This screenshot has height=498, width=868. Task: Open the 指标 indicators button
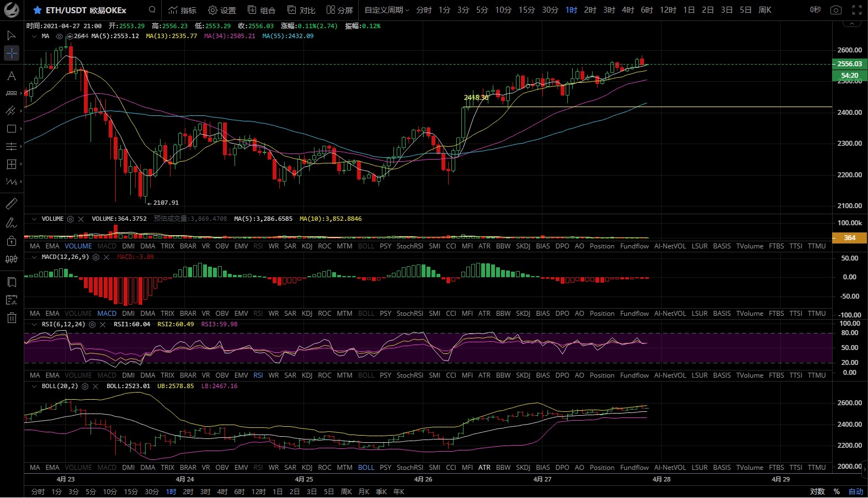click(182, 10)
